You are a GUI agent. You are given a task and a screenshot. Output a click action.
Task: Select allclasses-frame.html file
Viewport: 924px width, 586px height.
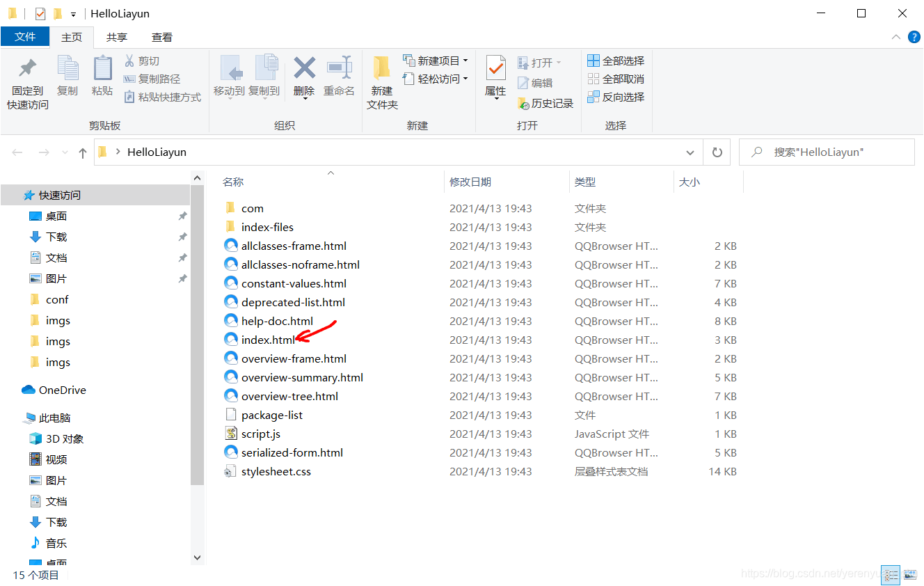294,246
